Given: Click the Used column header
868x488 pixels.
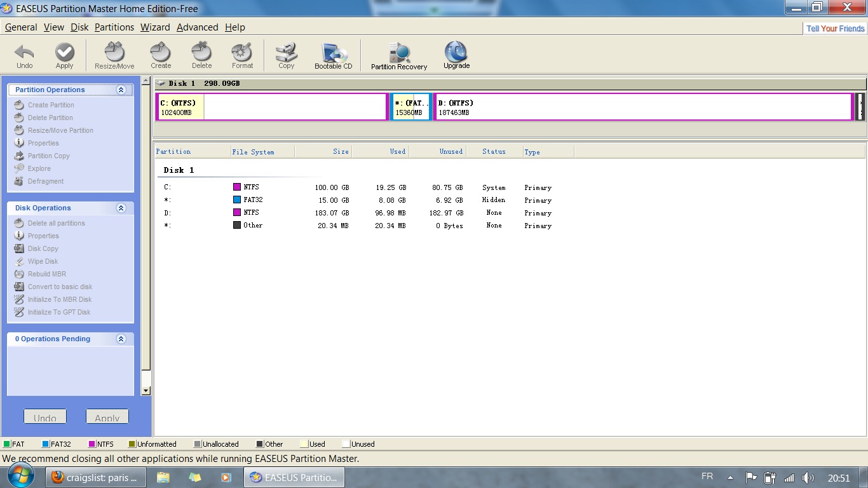Looking at the screenshot, I should [380, 151].
